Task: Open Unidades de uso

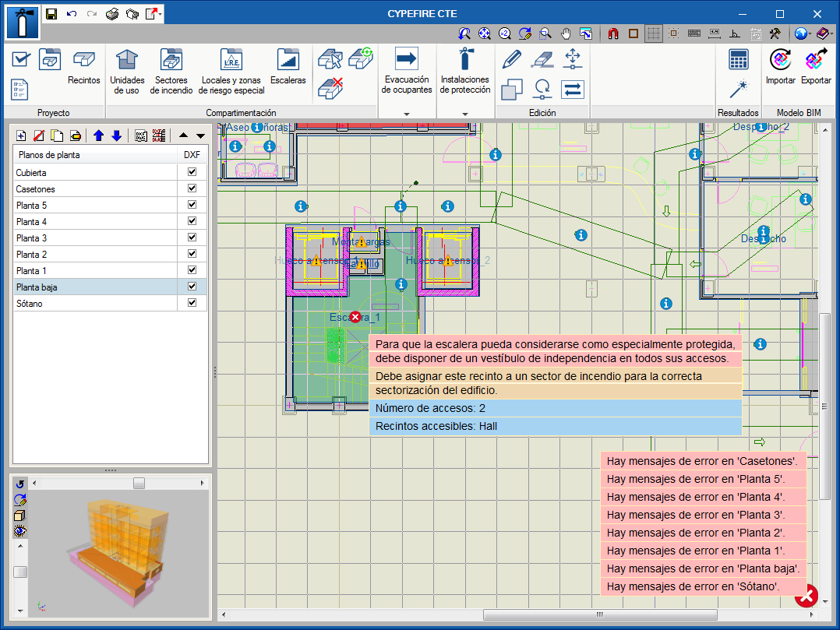Action: (x=127, y=69)
